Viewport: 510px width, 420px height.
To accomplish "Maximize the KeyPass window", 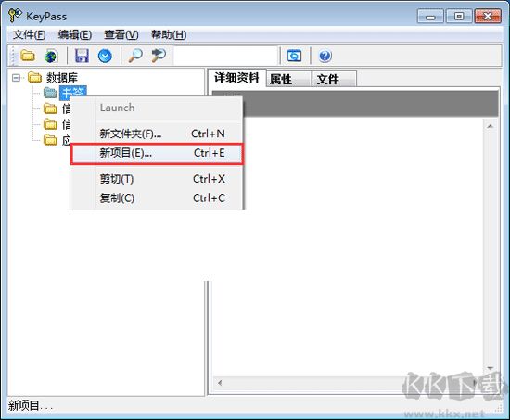I will [459, 17].
